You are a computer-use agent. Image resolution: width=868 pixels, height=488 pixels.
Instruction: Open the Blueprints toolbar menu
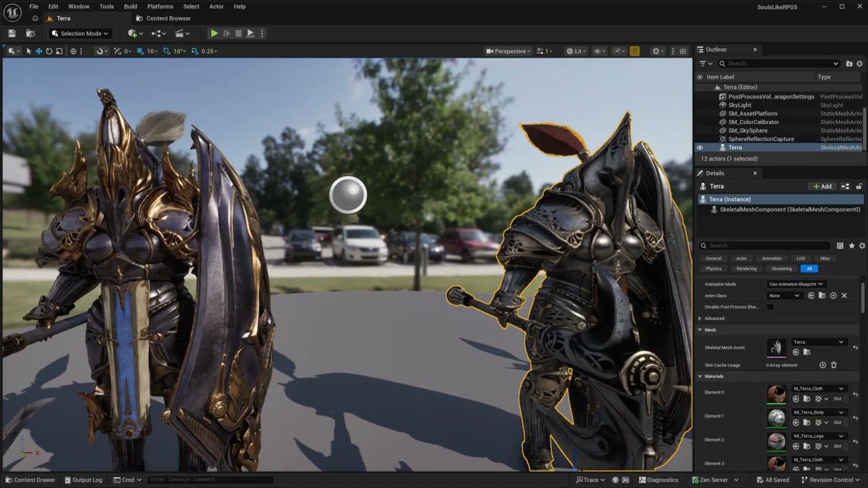coord(159,33)
